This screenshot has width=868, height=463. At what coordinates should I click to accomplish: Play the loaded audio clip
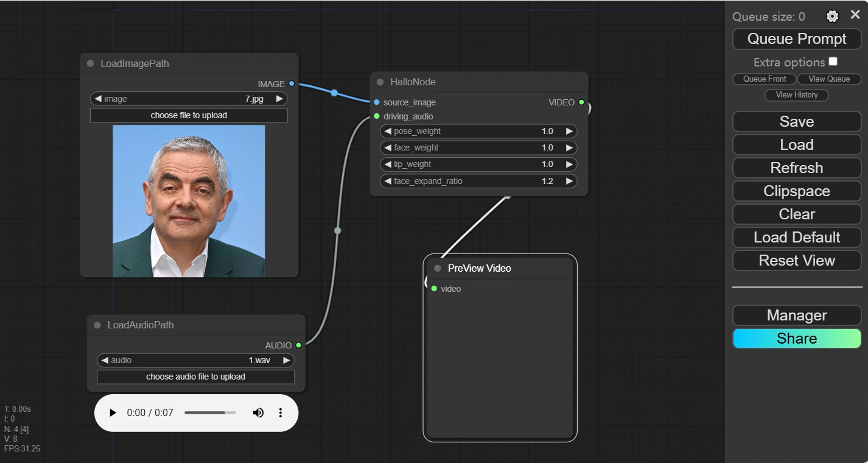point(113,413)
